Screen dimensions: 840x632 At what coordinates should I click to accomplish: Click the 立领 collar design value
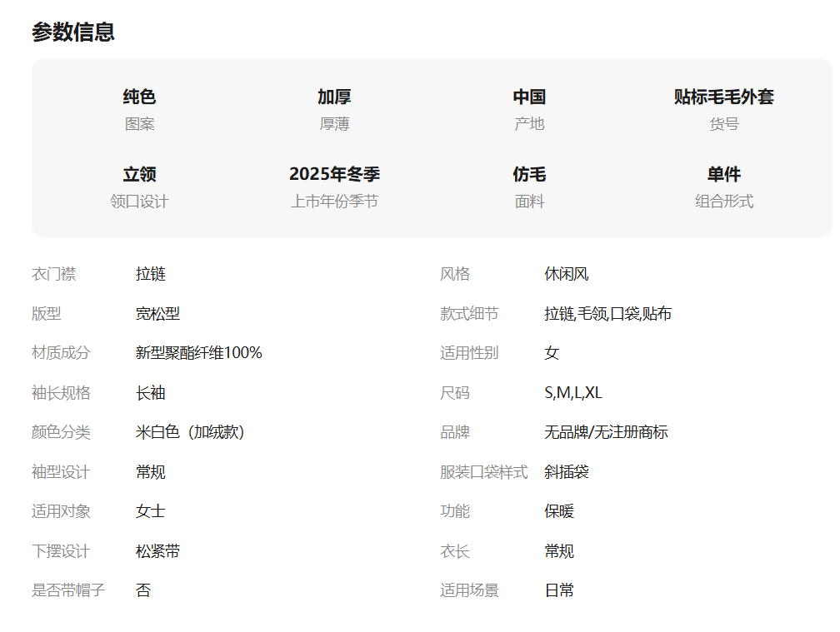139,174
